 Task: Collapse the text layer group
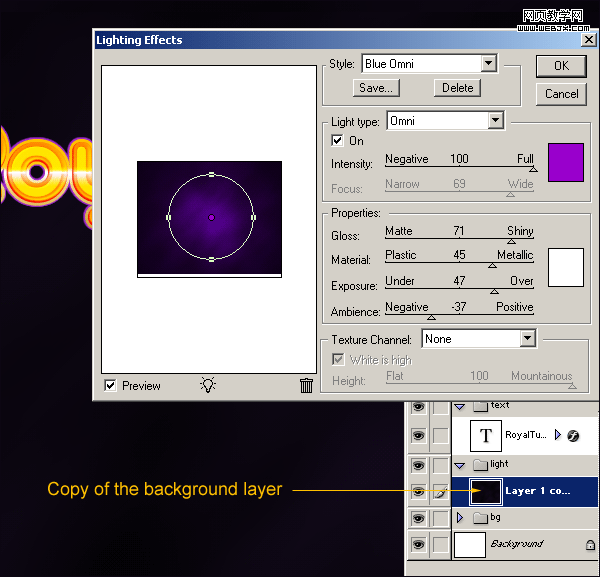click(460, 406)
